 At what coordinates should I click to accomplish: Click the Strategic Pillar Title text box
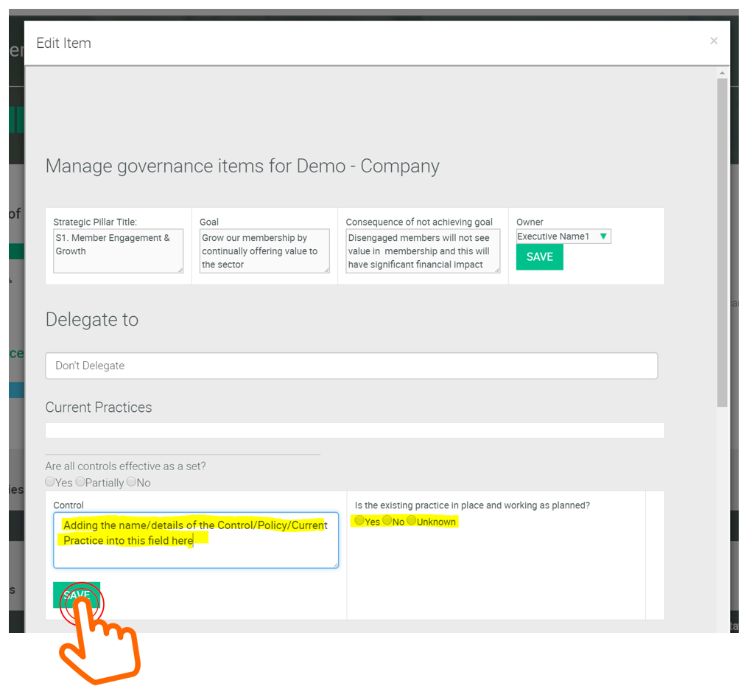[x=118, y=251]
